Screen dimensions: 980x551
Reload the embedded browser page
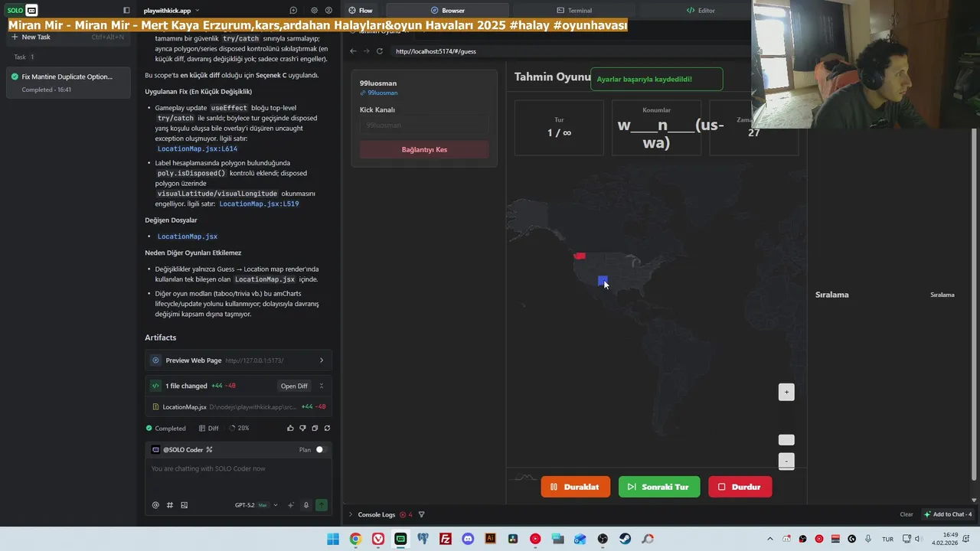tap(379, 51)
